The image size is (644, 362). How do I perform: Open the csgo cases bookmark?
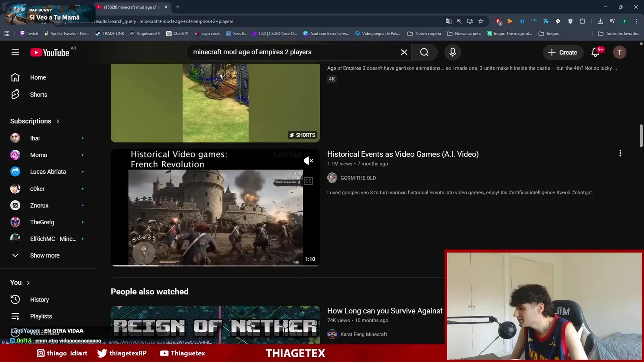(207, 34)
